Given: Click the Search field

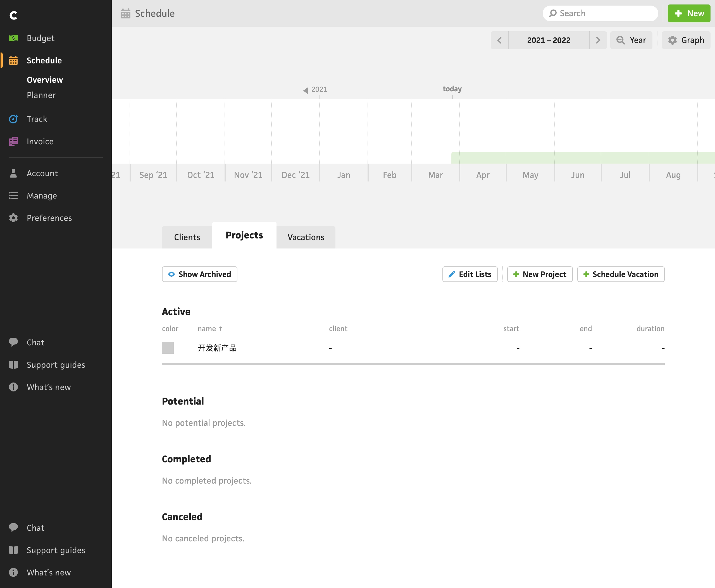Looking at the screenshot, I should click(x=600, y=13).
